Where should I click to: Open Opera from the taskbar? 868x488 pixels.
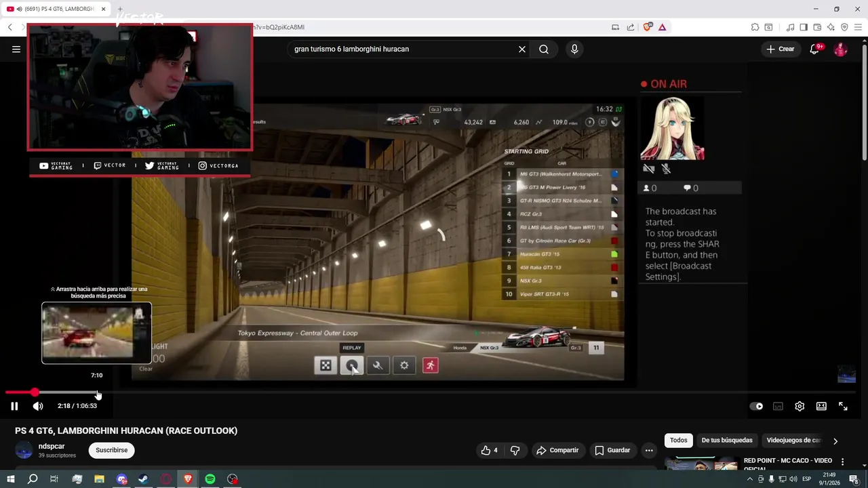pyautogui.click(x=166, y=479)
